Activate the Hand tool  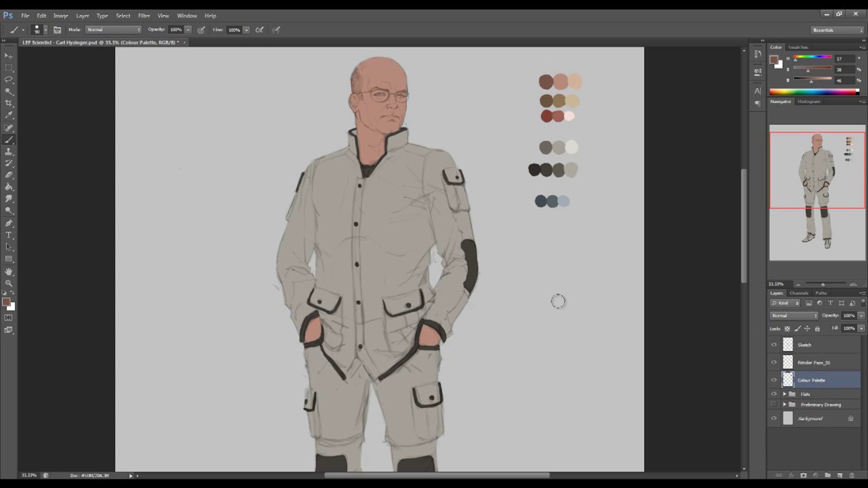(x=9, y=271)
